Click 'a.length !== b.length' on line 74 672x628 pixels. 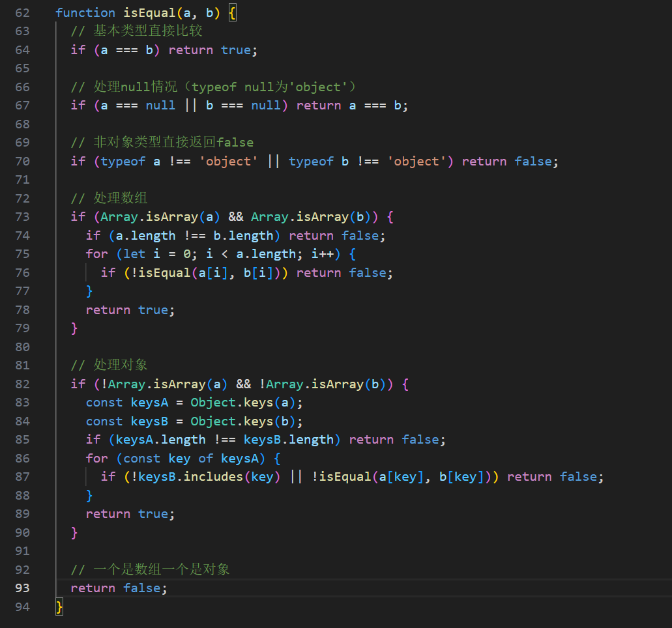pos(195,236)
